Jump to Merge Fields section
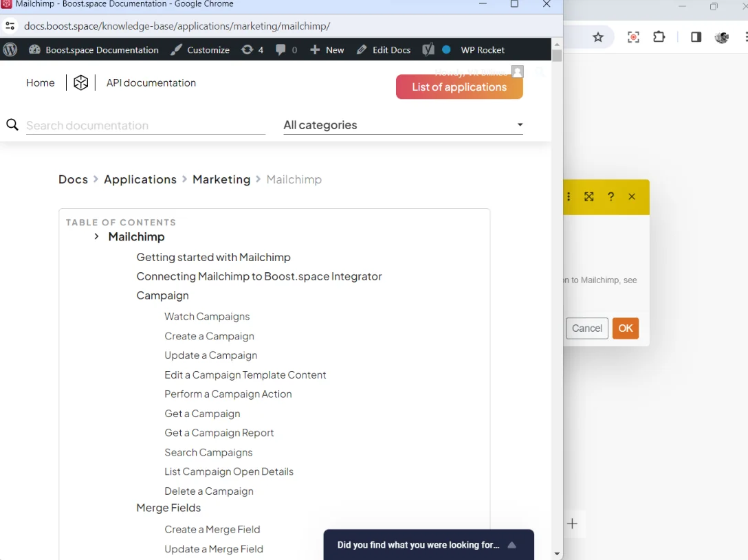This screenshot has width=748, height=560. 168,508
